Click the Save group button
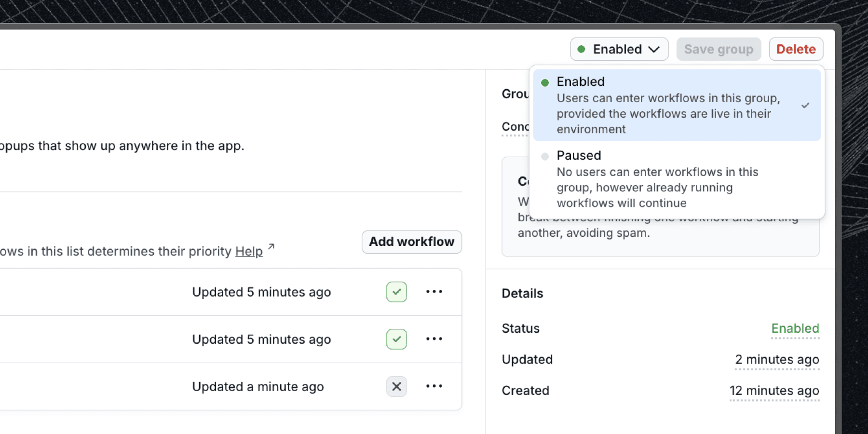868x434 pixels. click(719, 49)
